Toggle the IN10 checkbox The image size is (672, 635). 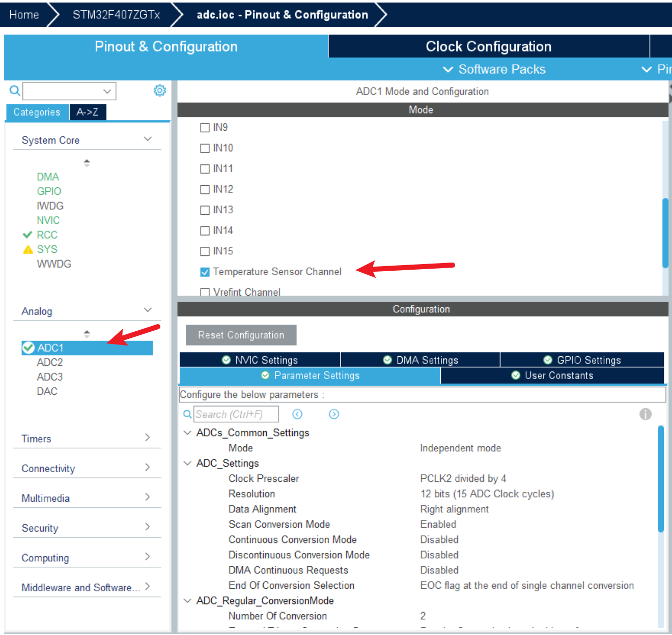pyautogui.click(x=205, y=148)
